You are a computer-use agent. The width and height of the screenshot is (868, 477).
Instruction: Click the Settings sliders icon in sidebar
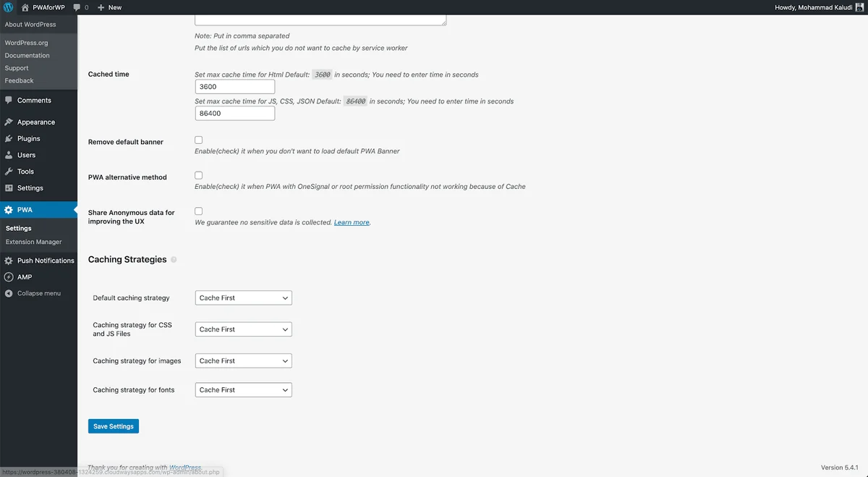click(x=9, y=188)
